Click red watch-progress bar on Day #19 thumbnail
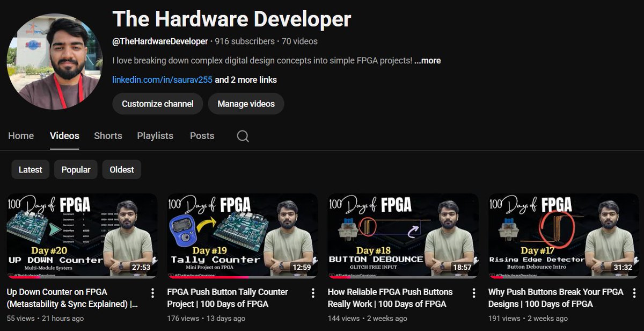This screenshot has height=331, width=644. point(208,277)
